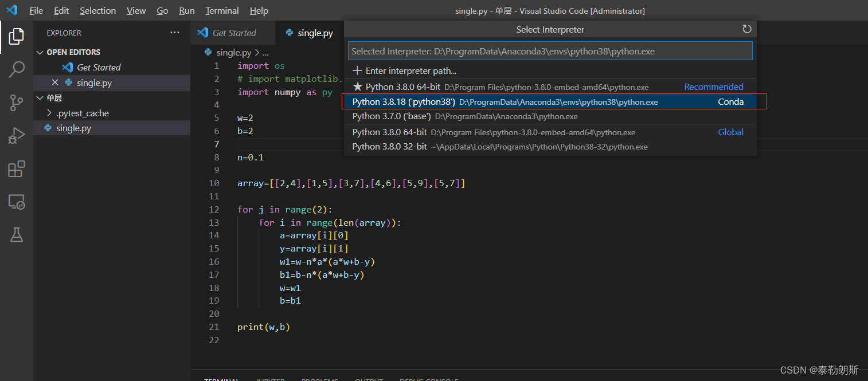The width and height of the screenshot is (868, 381).
Task: Select Global Python 3.8.0 64-bit interpreter
Action: [550, 132]
